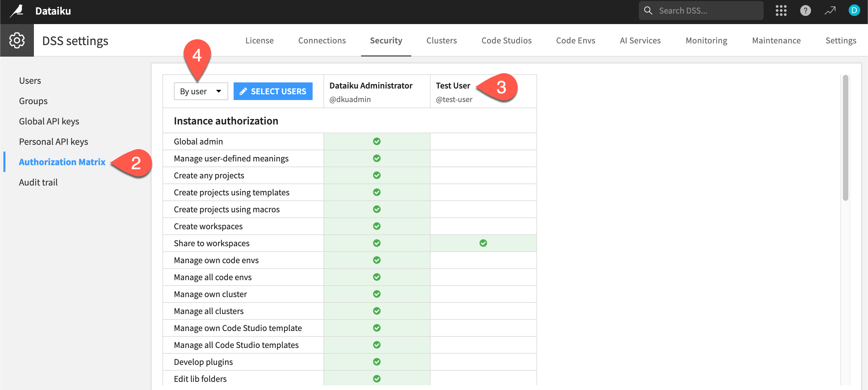Click the Dataiku bird logo
Viewport: 868px width, 390px height.
[17, 11]
